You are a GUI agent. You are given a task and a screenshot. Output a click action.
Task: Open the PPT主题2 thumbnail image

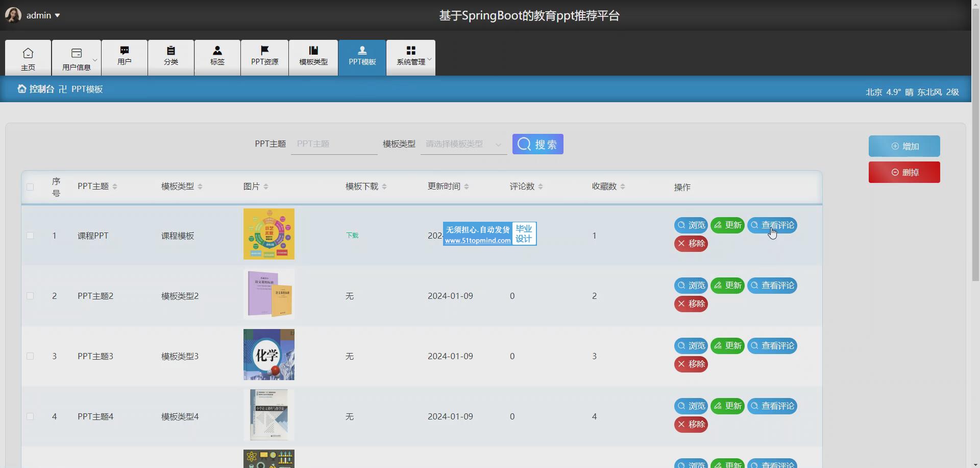pos(269,294)
